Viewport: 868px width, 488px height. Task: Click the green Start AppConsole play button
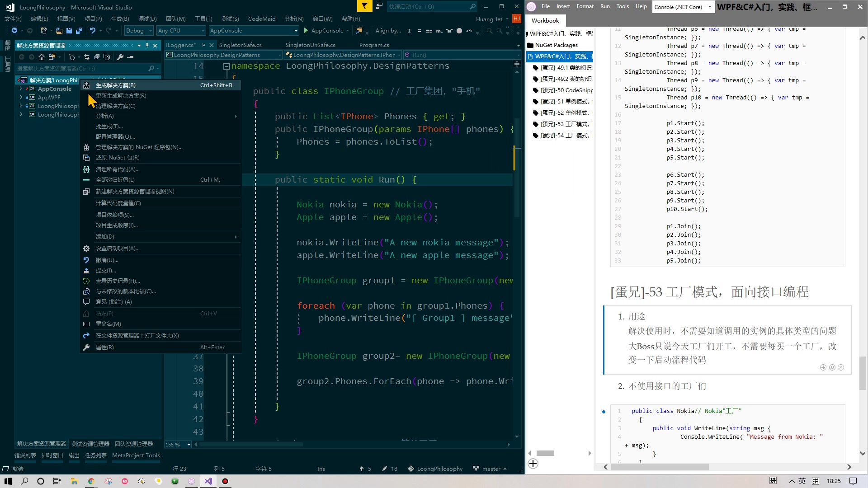(306, 31)
